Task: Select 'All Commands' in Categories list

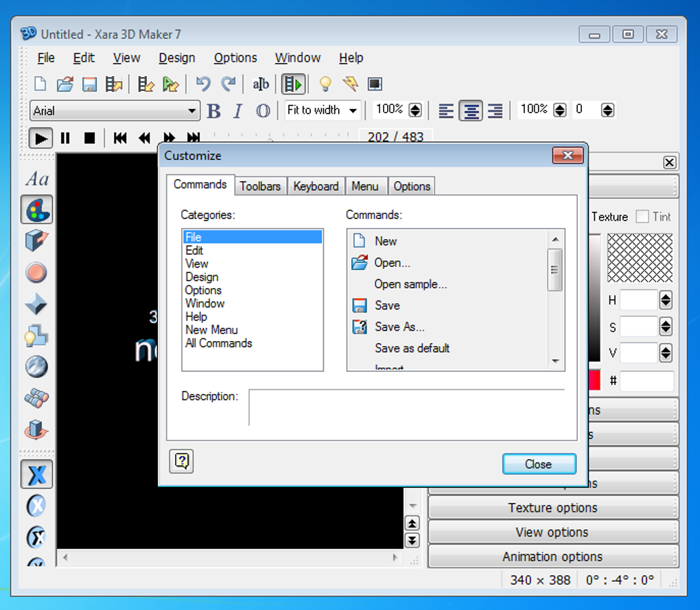Action: pos(218,343)
